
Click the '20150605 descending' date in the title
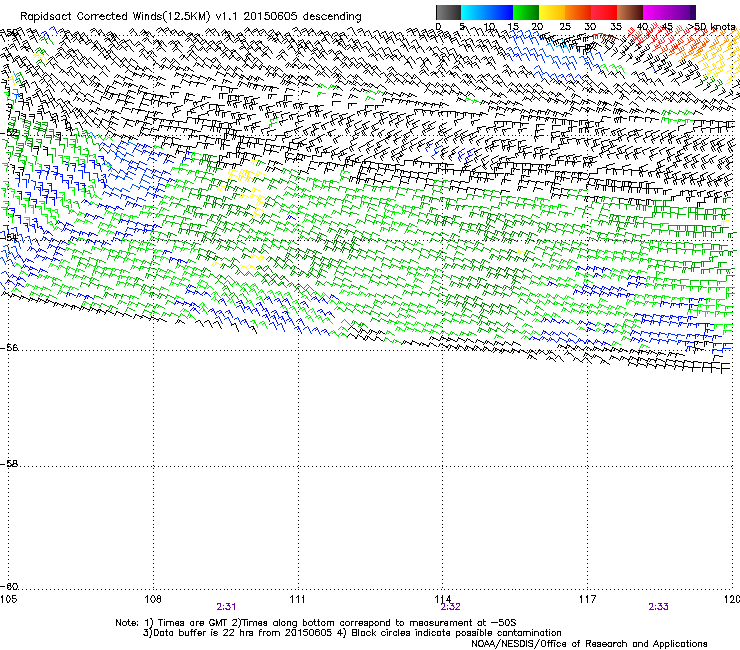tap(303, 16)
